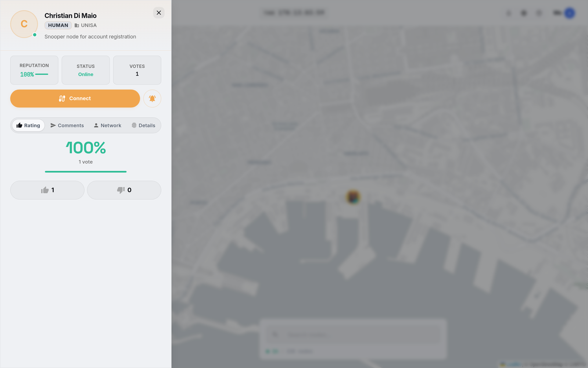This screenshot has height=368, width=588.
Task: Click the Reputation 100% card
Action: point(34,70)
